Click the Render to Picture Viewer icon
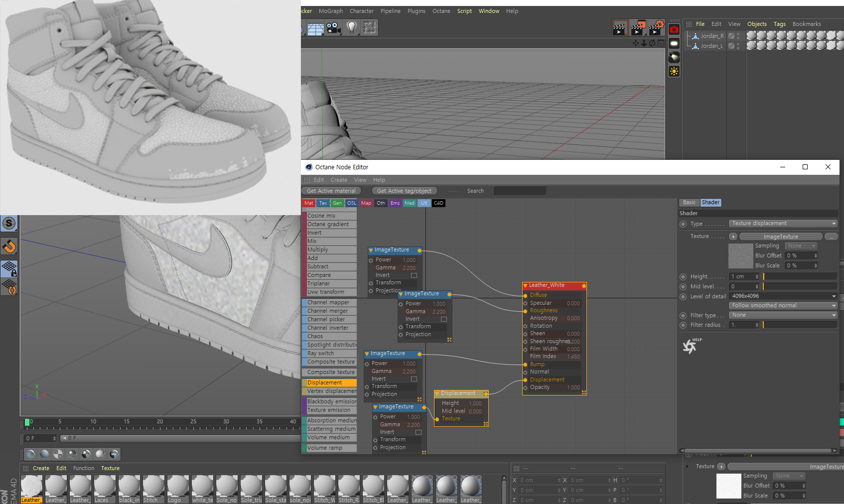This screenshot has width=844, height=504. coord(638,28)
